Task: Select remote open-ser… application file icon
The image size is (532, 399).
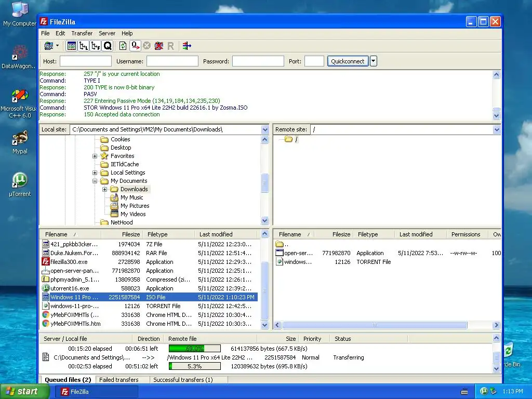Action: [280, 253]
